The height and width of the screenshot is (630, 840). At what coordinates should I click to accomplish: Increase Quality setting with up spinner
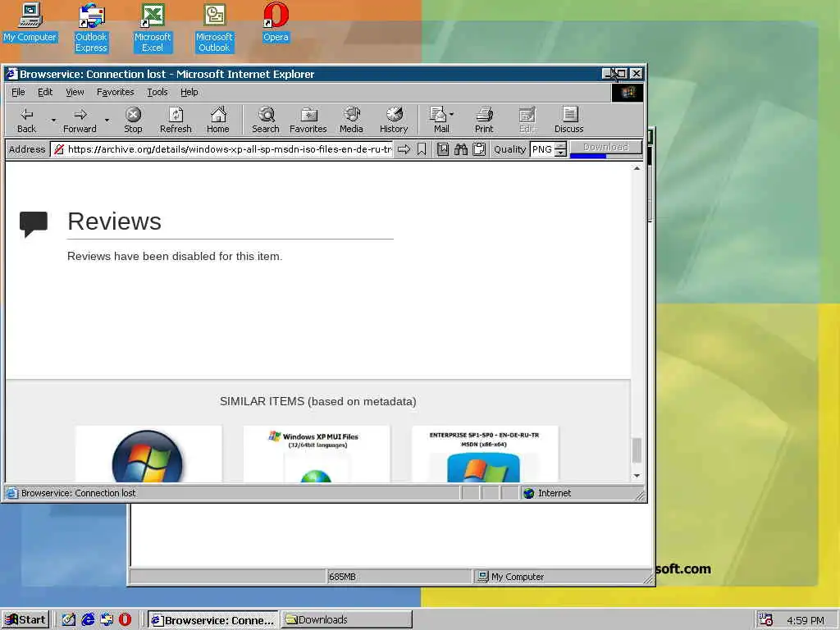pos(560,145)
